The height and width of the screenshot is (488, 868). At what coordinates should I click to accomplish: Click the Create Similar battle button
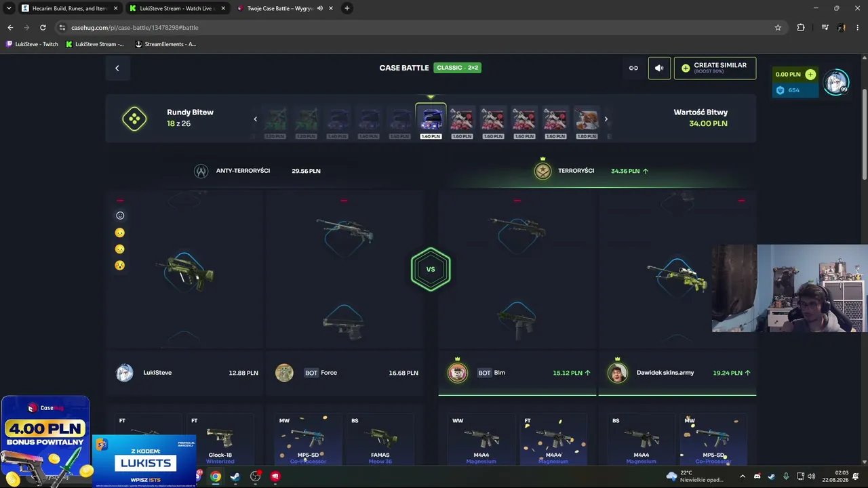pos(715,68)
